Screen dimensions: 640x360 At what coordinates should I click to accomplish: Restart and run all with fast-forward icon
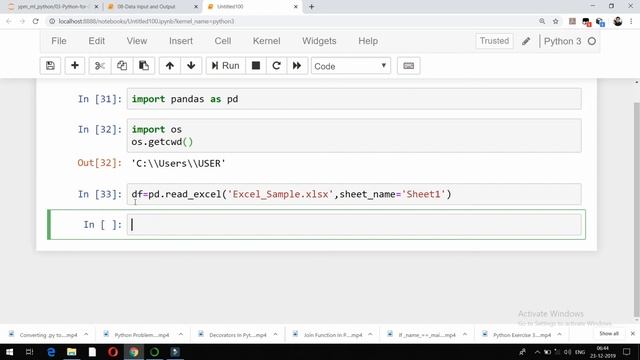297,66
